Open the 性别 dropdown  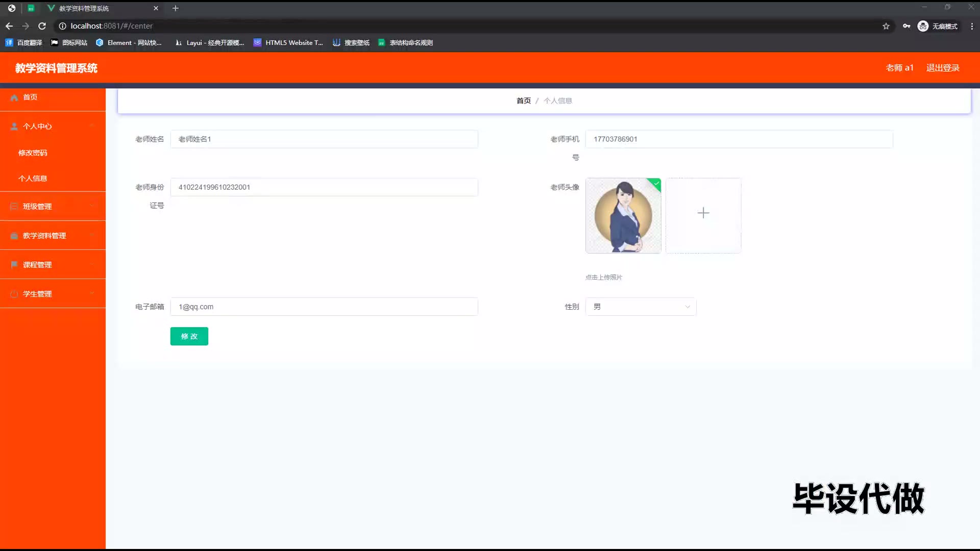coord(641,307)
